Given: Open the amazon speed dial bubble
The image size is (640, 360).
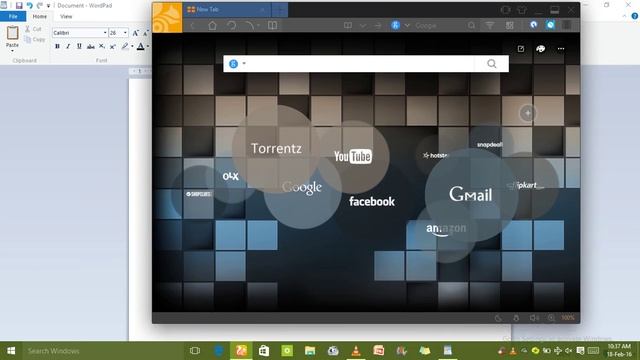Looking at the screenshot, I should (446, 229).
